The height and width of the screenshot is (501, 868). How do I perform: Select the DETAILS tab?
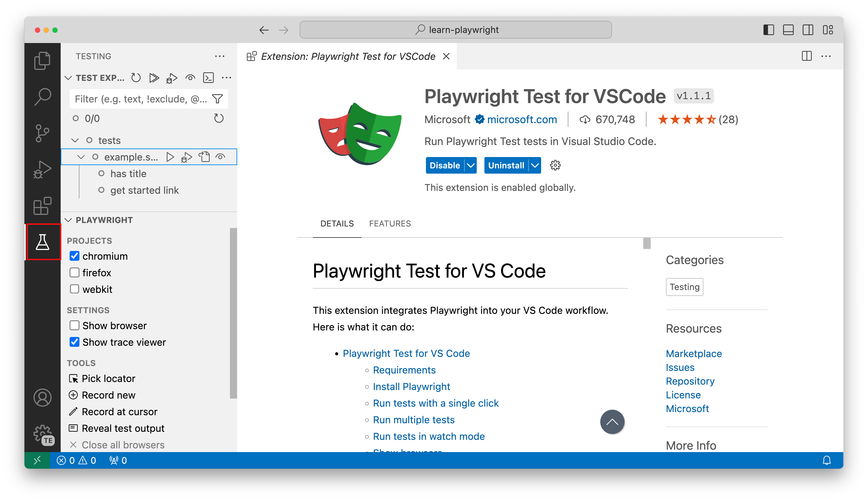tap(337, 224)
